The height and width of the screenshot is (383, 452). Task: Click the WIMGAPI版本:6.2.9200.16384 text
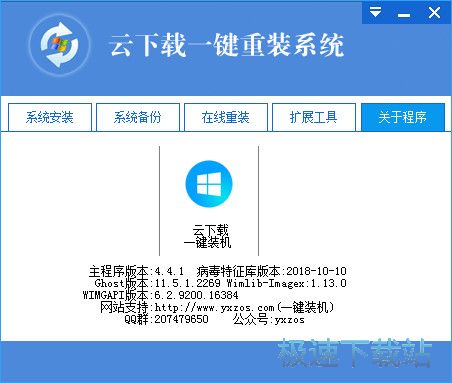[160, 295]
